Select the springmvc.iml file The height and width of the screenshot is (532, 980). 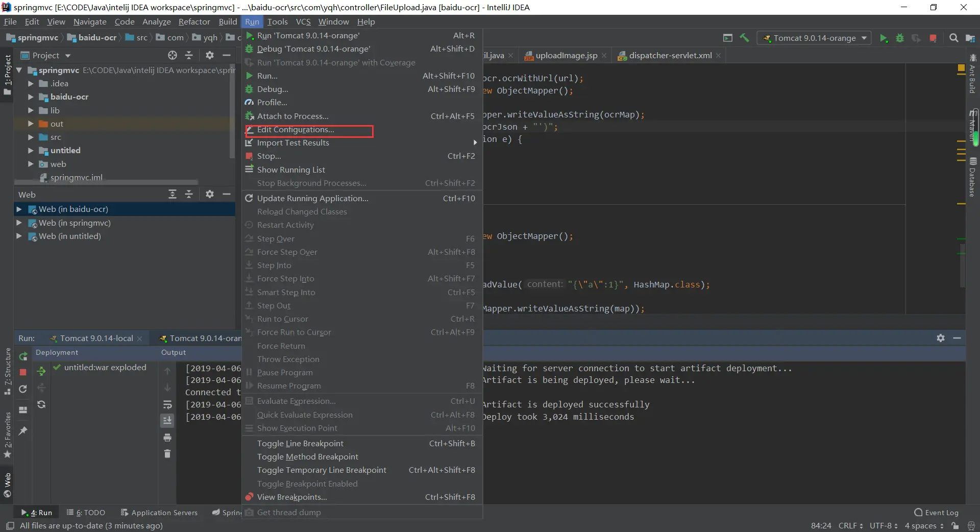[76, 177]
